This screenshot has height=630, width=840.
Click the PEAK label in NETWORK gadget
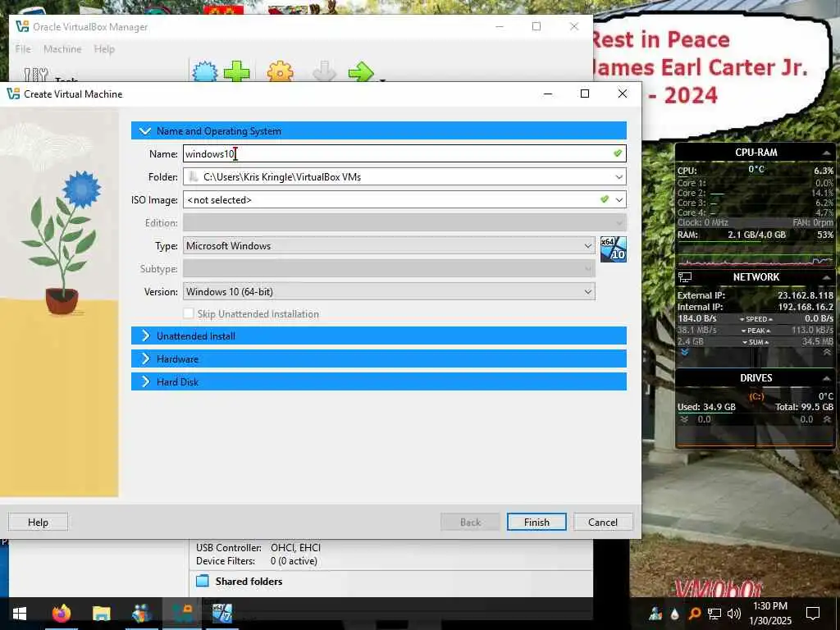coord(756,331)
